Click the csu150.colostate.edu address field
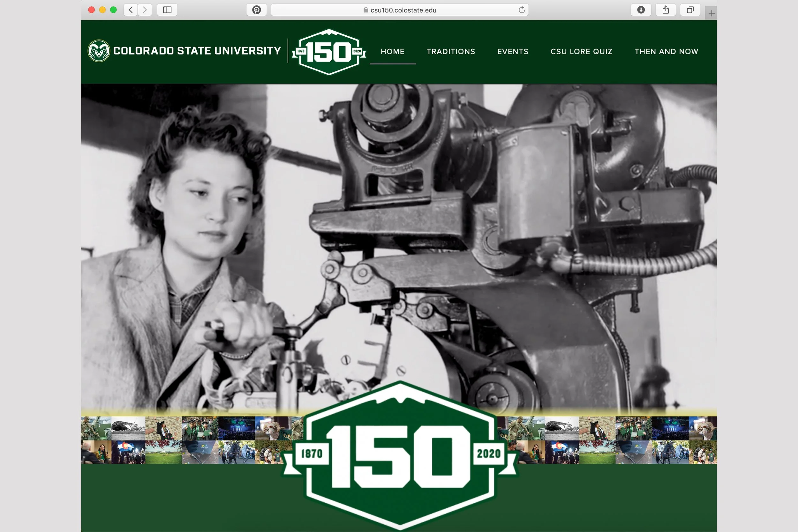The width and height of the screenshot is (798, 532). click(x=400, y=10)
